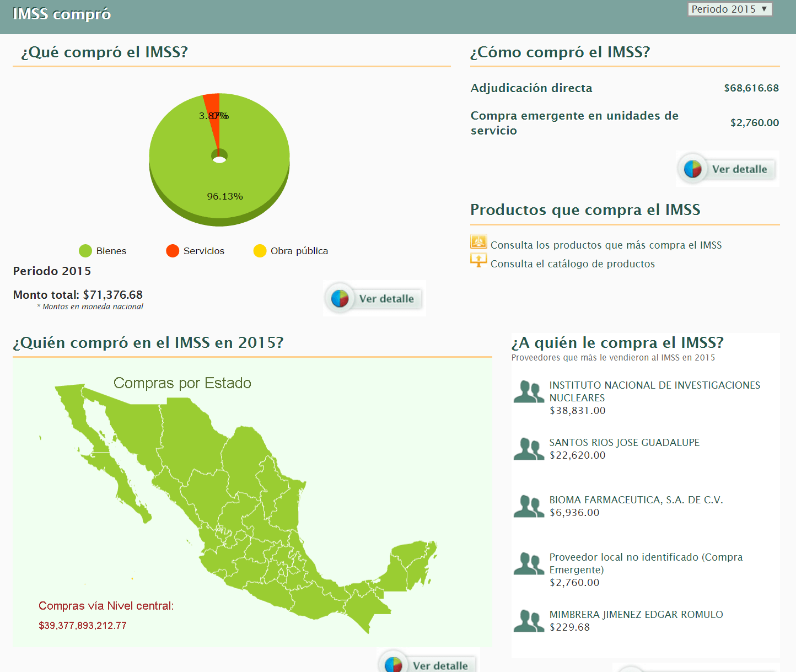The image size is (796, 672).
Task: Select supplier MIMBRERA JIMENEZ EDGAR ROMULO
Action: (636, 615)
